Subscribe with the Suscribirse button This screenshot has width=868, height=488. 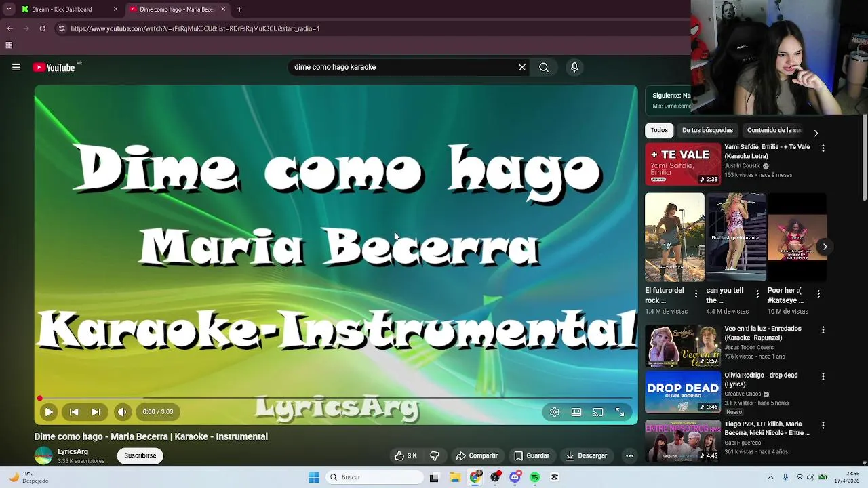pyautogui.click(x=140, y=455)
